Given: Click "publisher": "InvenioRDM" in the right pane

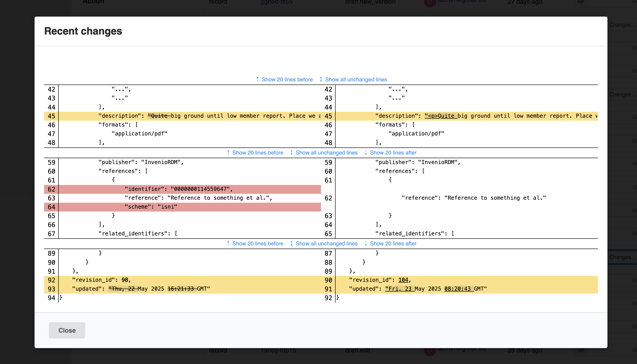Looking at the screenshot, I should [418, 162].
